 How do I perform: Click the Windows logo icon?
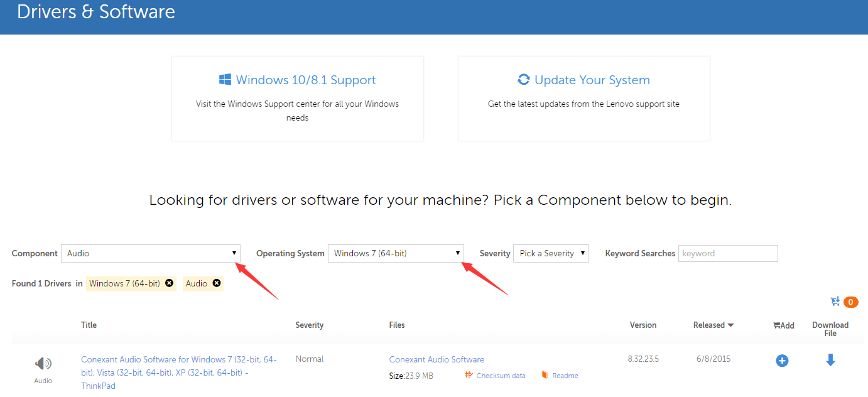(x=225, y=80)
